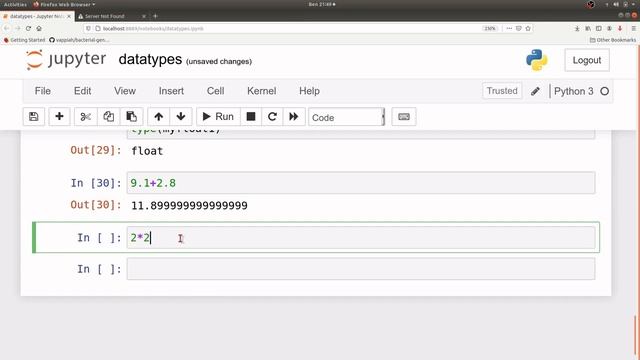The height and width of the screenshot is (360, 640).
Task: Restart the kernel circular arrow icon
Action: coord(272,117)
